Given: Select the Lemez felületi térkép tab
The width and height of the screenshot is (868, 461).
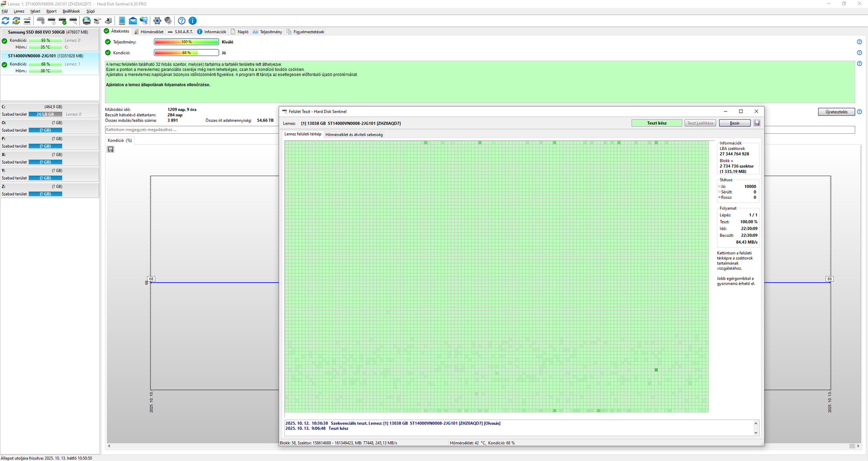Looking at the screenshot, I should (303, 134).
